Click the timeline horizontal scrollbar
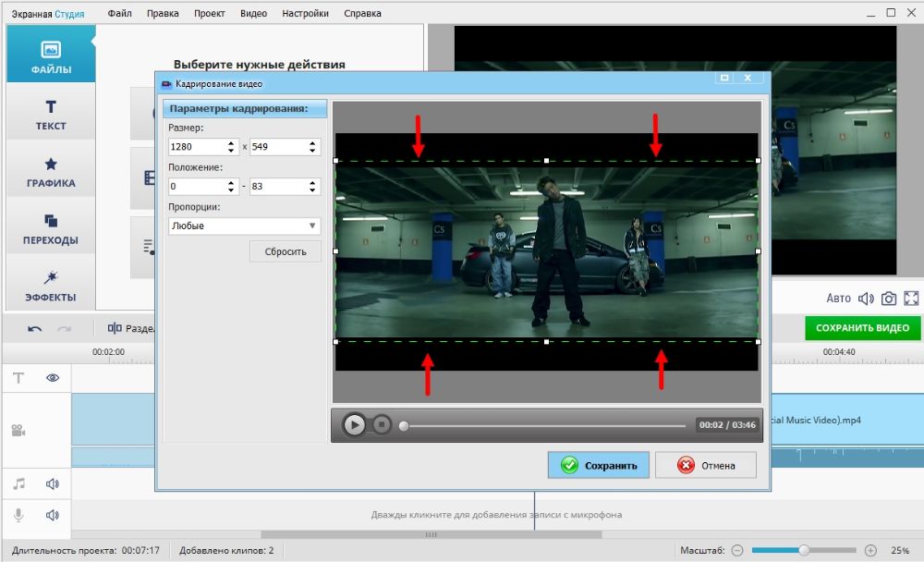Viewport: 924px width, 562px height. (x=432, y=534)
